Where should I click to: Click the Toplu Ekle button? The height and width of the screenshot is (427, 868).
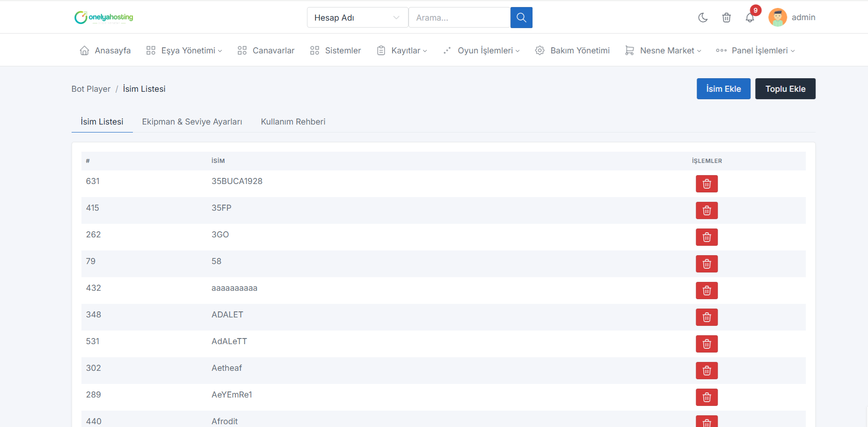point(785,89)
